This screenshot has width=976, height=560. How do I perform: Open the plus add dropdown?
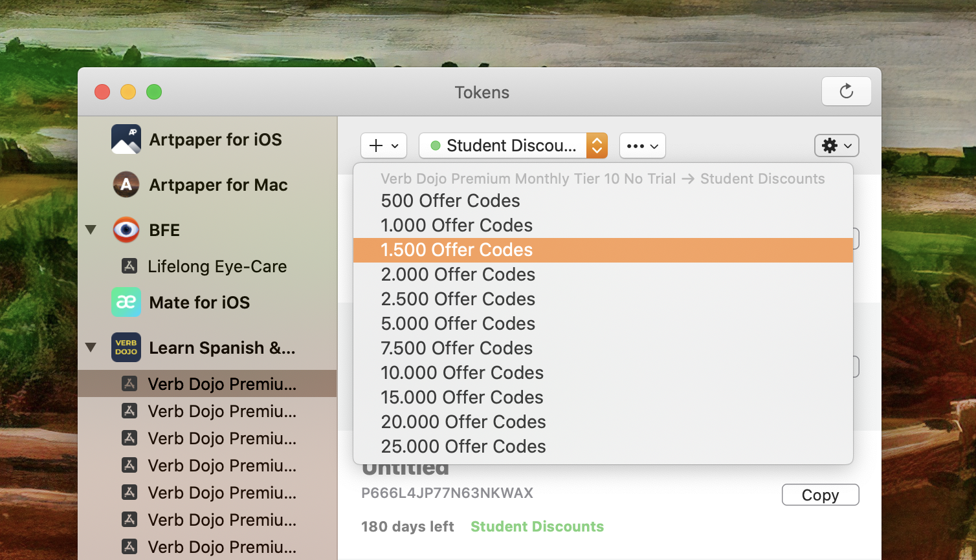tap(384, 145)
